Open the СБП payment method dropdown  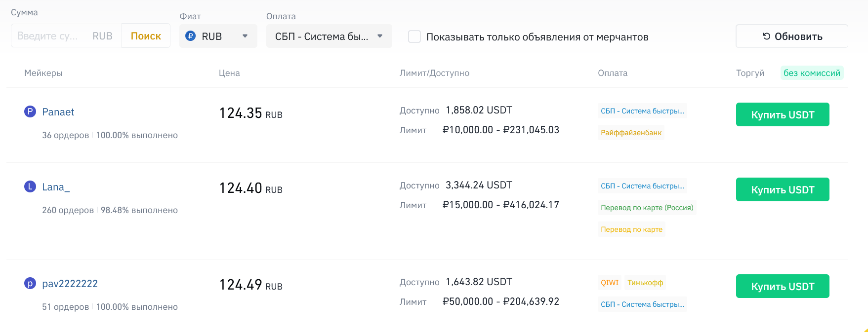[329, 36]
